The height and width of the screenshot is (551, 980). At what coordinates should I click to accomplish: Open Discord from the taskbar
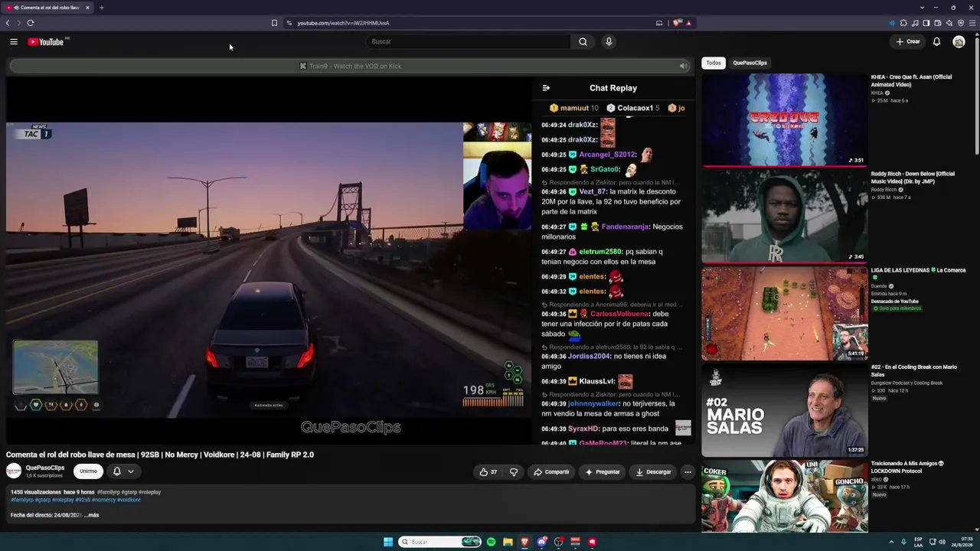tap(542, 542)
